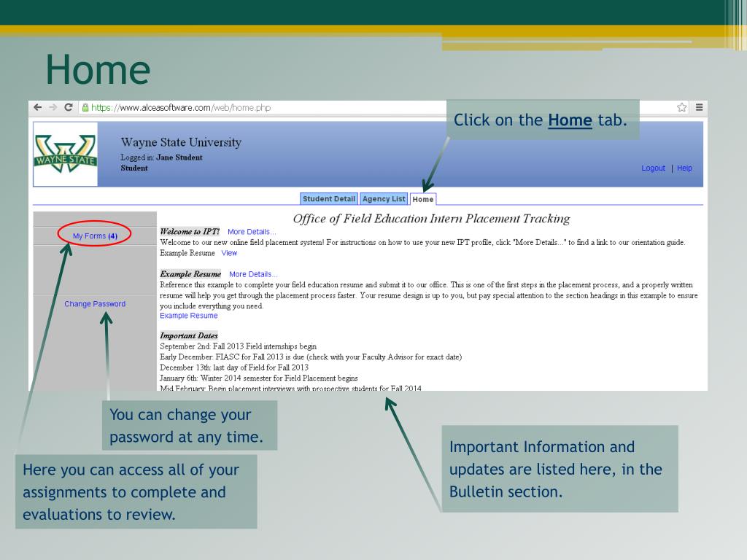This screenshot has width=747, height=560.
Task: Click the Example Resume bulletin heading
Action: (x=190, y=274)
